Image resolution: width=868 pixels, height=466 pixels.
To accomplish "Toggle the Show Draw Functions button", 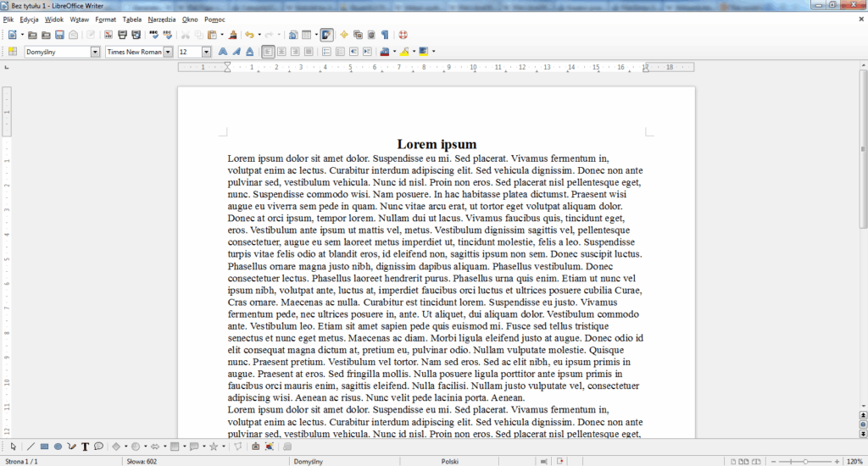I will (326, 35).
